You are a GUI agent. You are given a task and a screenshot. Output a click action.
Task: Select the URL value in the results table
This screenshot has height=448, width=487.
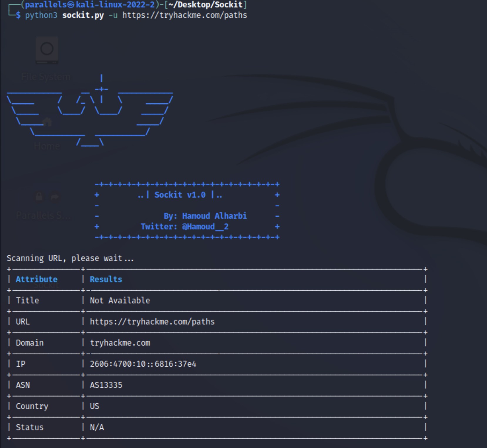[x=152, y=321]
